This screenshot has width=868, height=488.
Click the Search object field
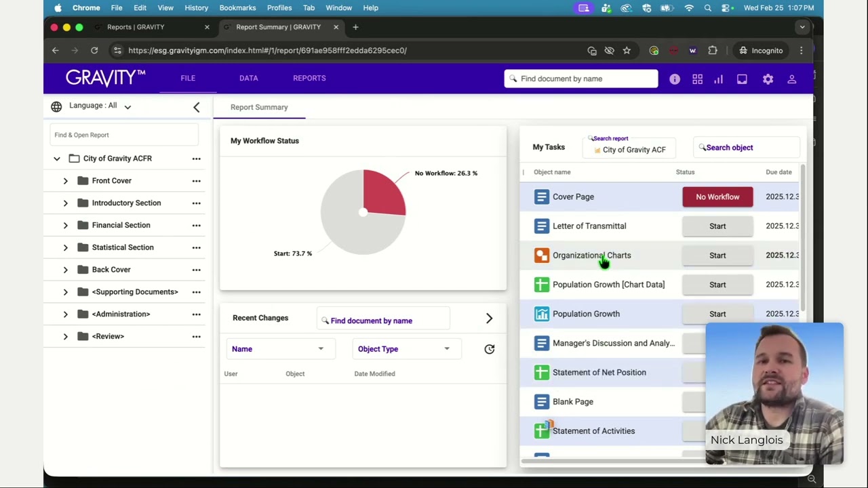tap(747, 148)
